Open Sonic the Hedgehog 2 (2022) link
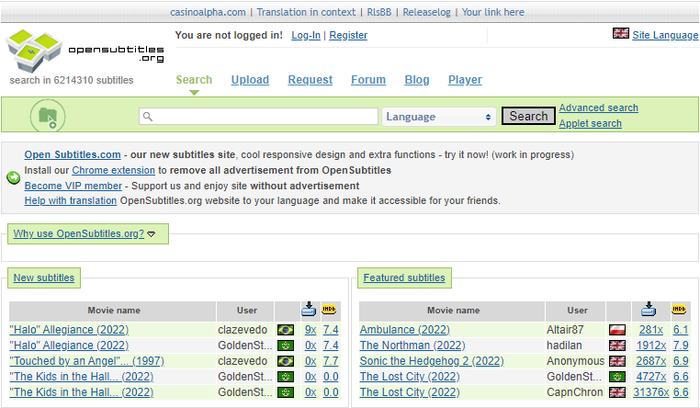 432,361
